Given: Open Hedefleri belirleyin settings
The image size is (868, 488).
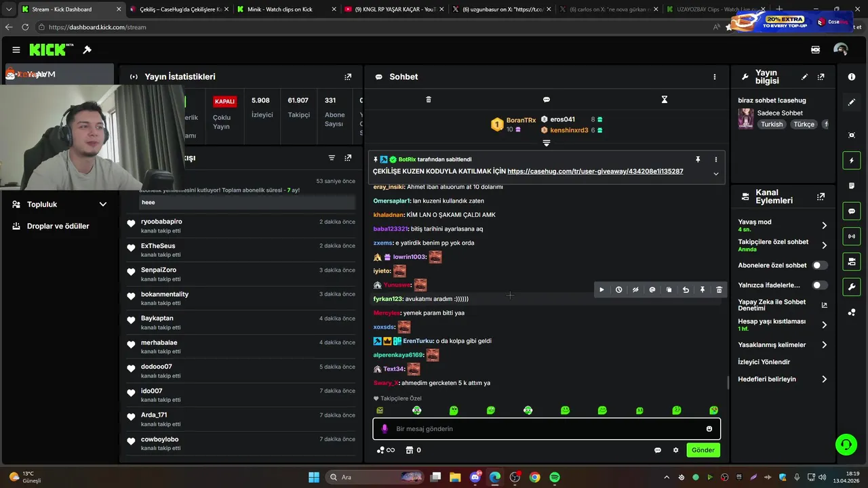Looking at the screenshot, I should click(783, 380).
